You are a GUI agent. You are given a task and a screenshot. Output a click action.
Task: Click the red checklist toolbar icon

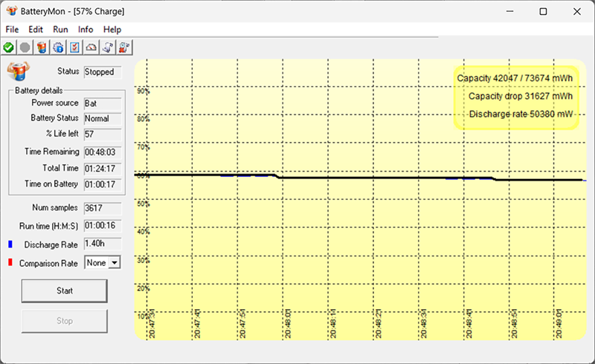(74, 48)
